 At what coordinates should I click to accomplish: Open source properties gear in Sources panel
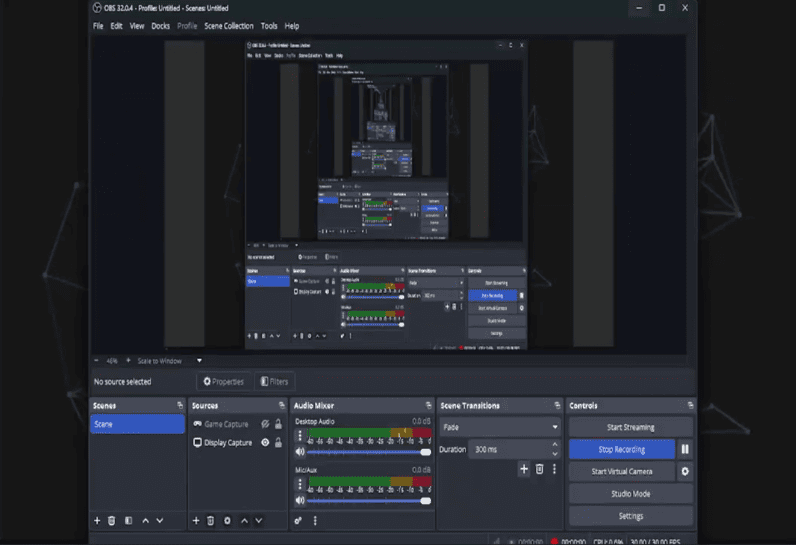pyautogui.click(x=227, y=520)
